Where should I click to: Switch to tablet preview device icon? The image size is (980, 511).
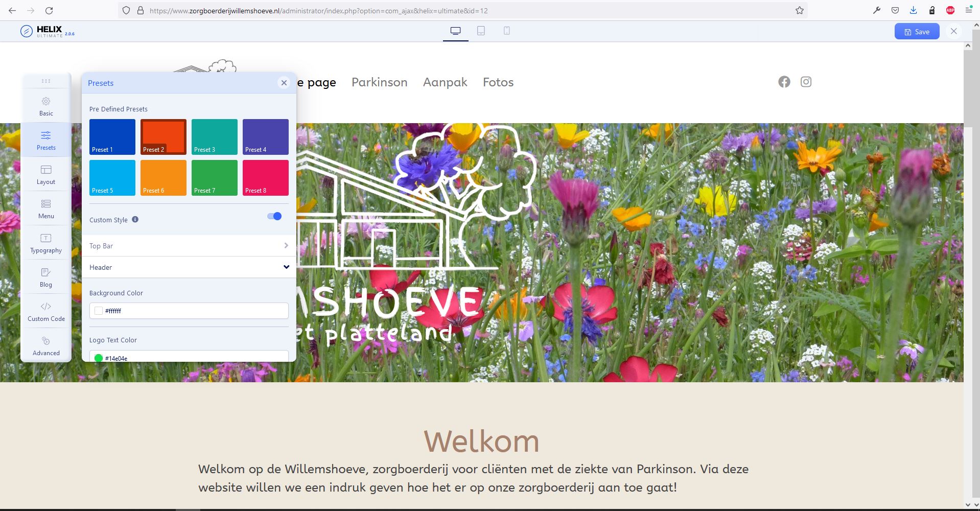coord(481,31)
